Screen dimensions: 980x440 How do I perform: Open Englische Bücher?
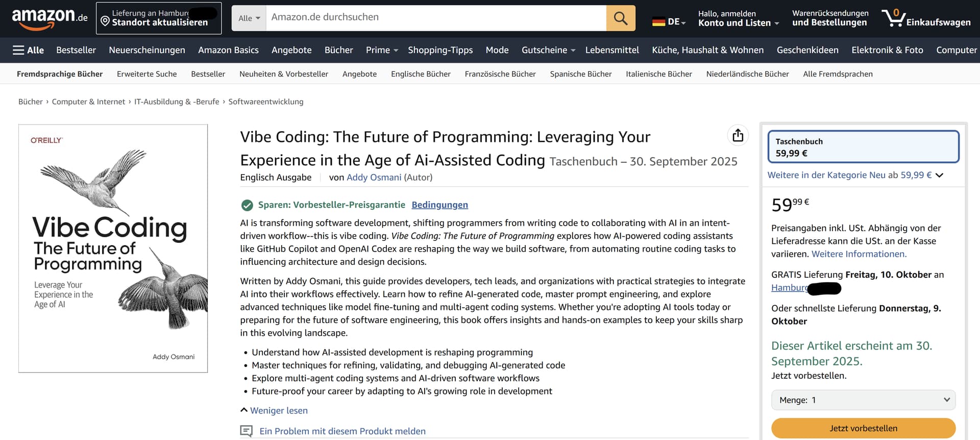(421, 74)
